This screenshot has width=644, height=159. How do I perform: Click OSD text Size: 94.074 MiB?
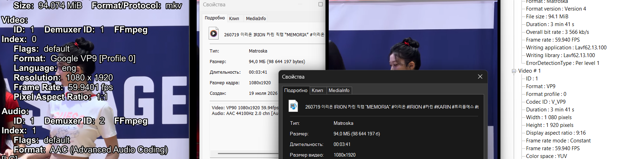coord(48,5)
